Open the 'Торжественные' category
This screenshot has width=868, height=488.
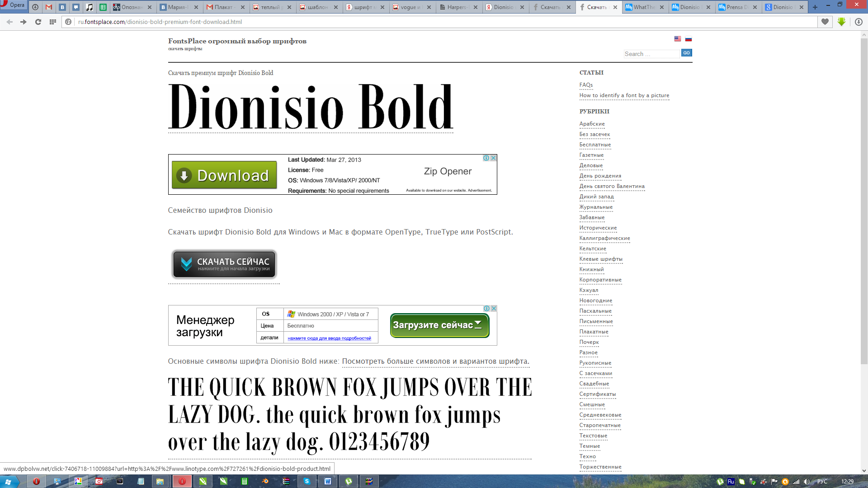pos(600,467)
